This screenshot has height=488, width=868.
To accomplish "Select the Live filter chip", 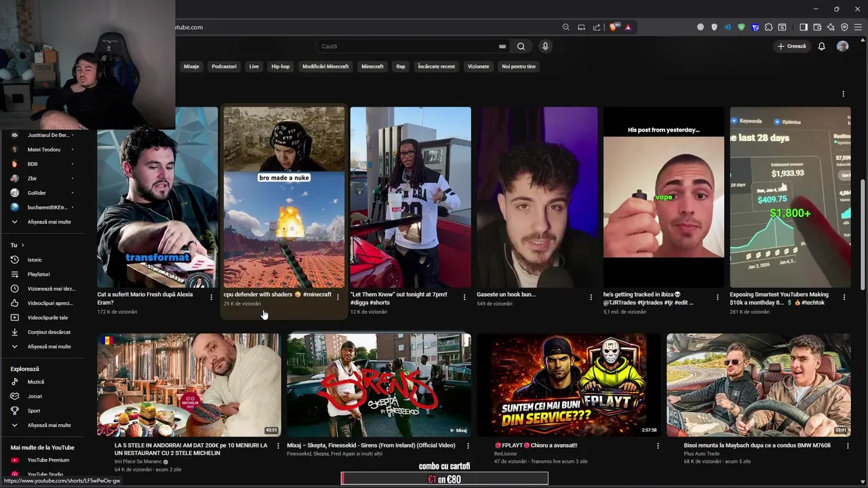I will pos(254,66).
